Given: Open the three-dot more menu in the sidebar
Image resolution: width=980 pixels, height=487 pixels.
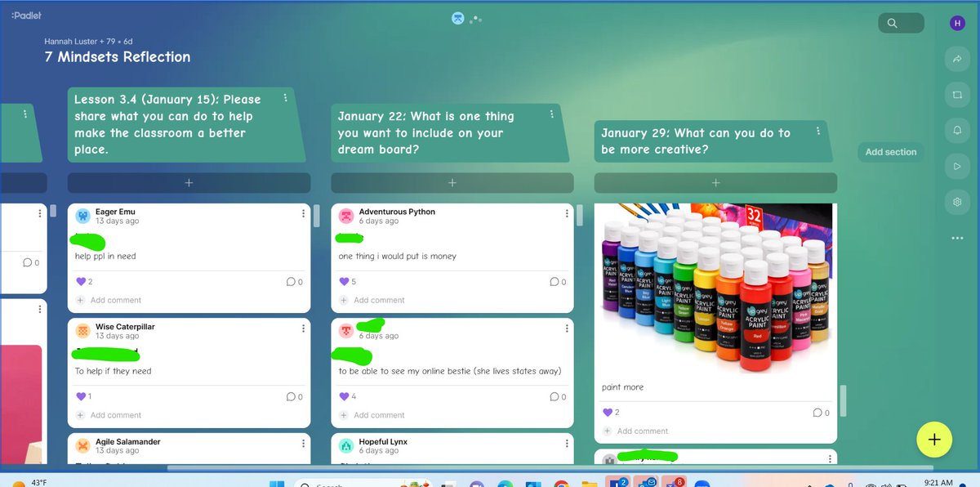Looking at the screenshot, I should 957,238.
